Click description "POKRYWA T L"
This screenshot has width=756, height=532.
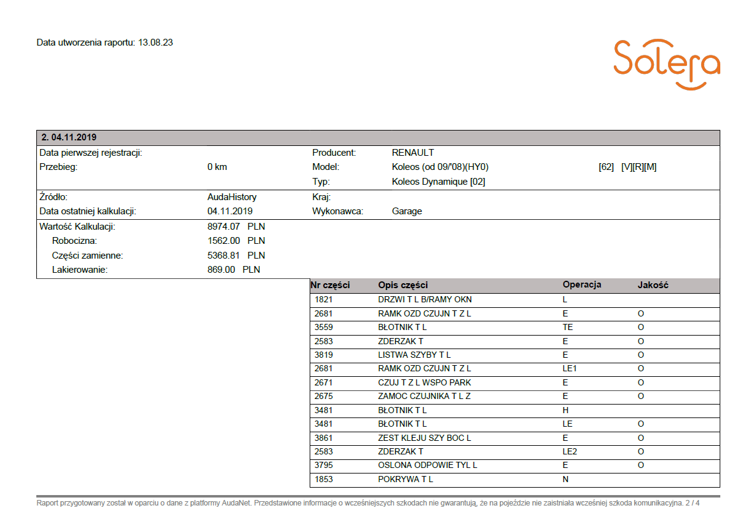pos(406,479)
